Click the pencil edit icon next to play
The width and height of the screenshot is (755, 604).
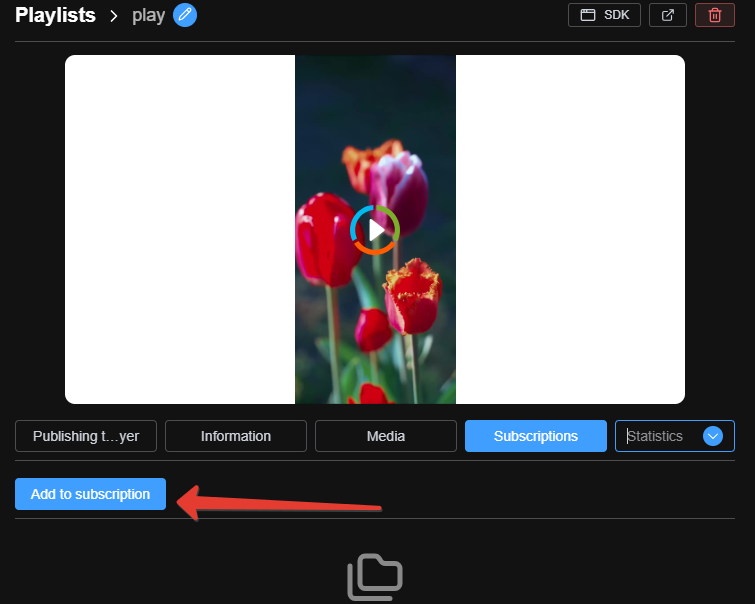point(185,15)
